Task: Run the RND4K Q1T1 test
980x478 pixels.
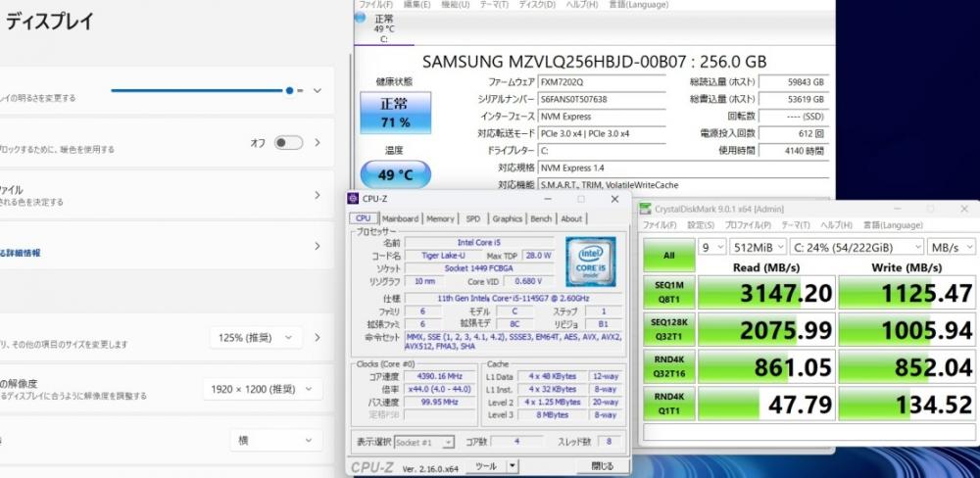Action: click(x=668, y=403)
